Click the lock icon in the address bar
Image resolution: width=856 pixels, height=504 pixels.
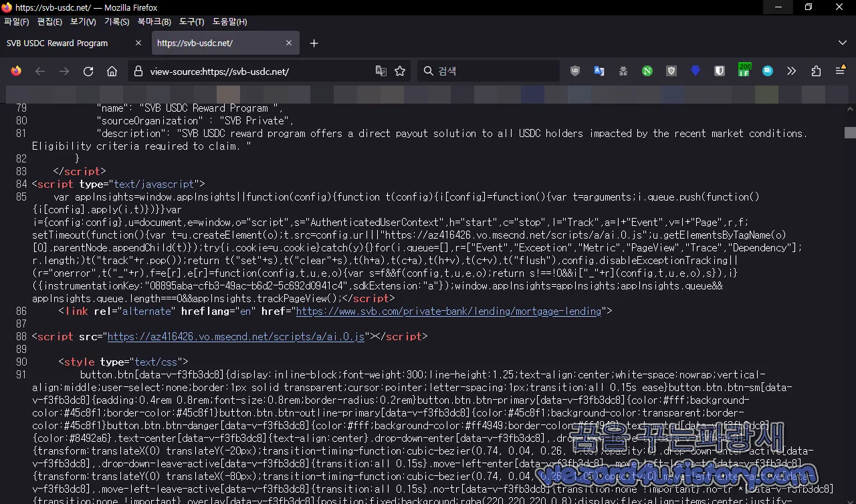138,71
